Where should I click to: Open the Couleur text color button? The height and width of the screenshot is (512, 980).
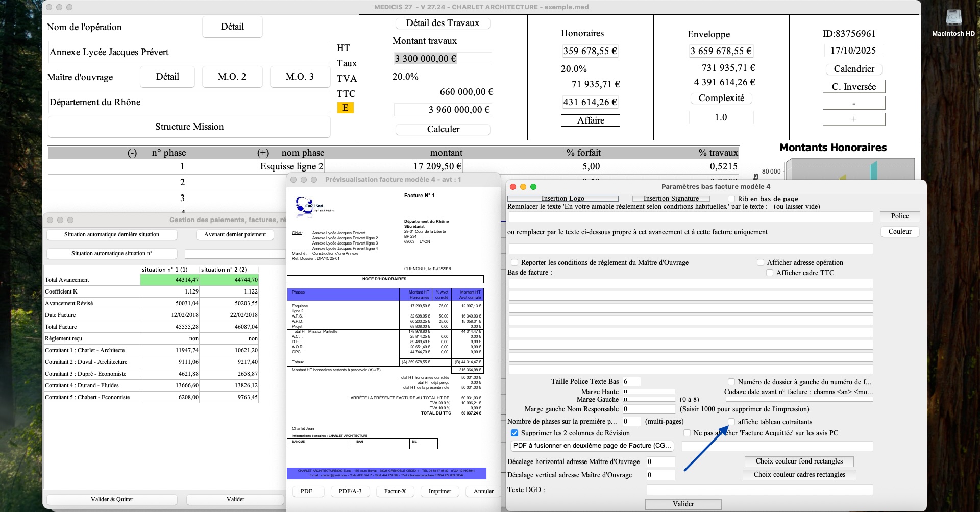pos(900,232)
